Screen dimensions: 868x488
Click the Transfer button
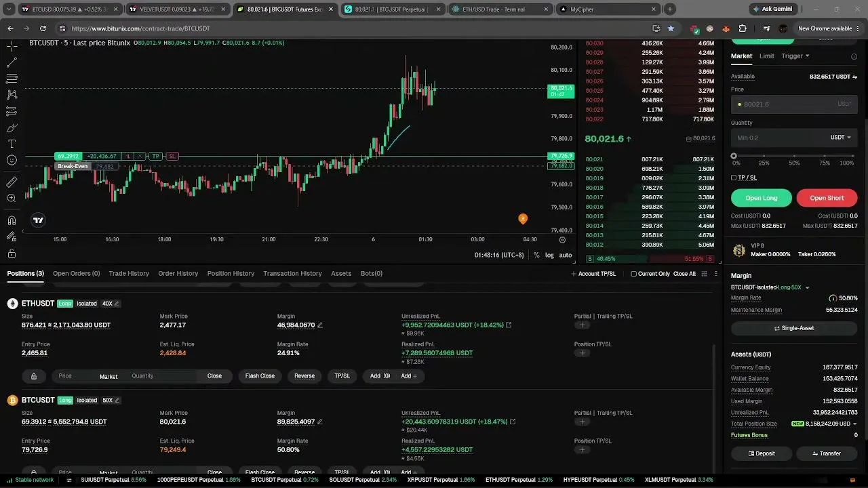pos(827,453)
